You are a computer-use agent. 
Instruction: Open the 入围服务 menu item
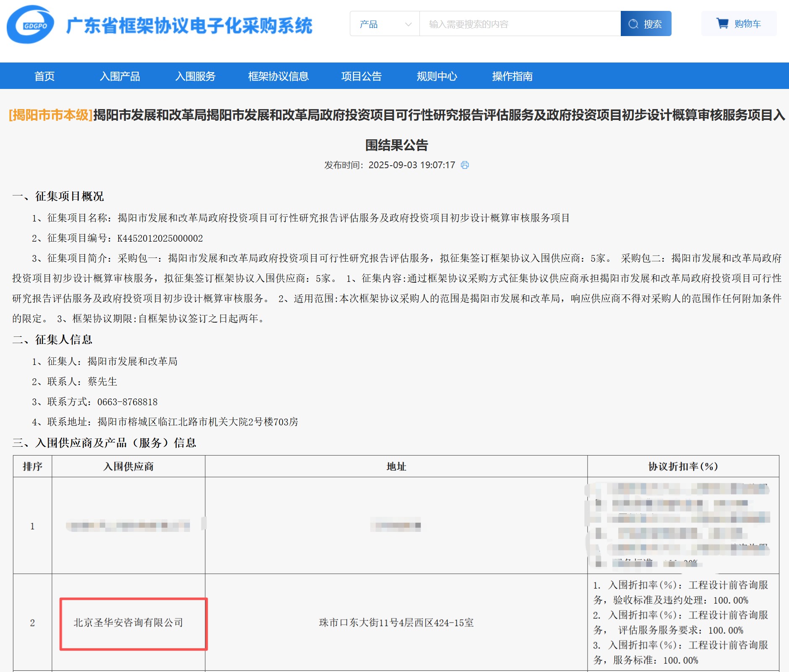pos(195,76)
